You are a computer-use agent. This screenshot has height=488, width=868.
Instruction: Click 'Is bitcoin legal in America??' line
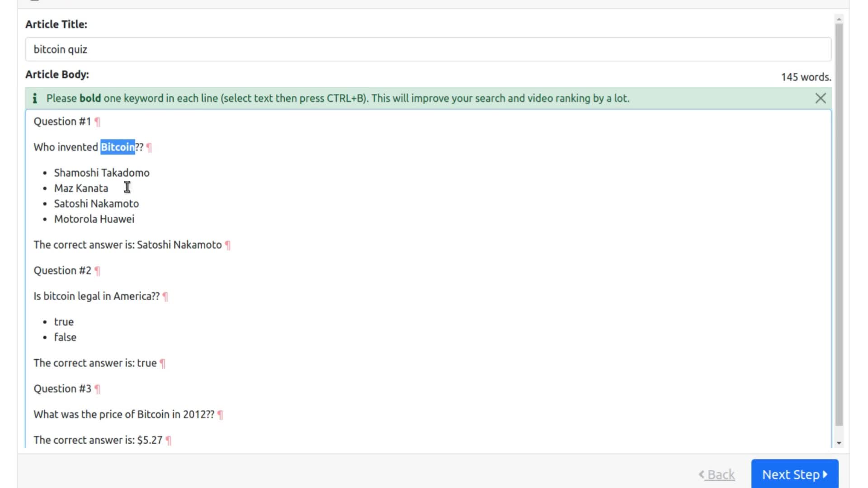coord(96,296)
